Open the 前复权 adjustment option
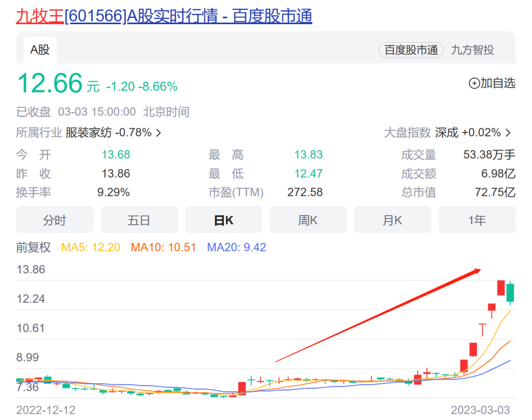 pyautogui.click(x=33, y=247)
